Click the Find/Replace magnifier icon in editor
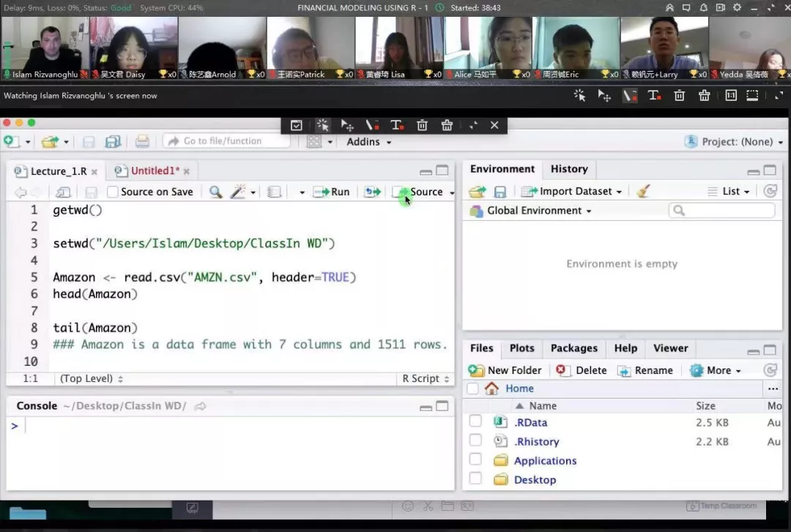The height and width of the screenshot is (532, 791). [216, 192]
